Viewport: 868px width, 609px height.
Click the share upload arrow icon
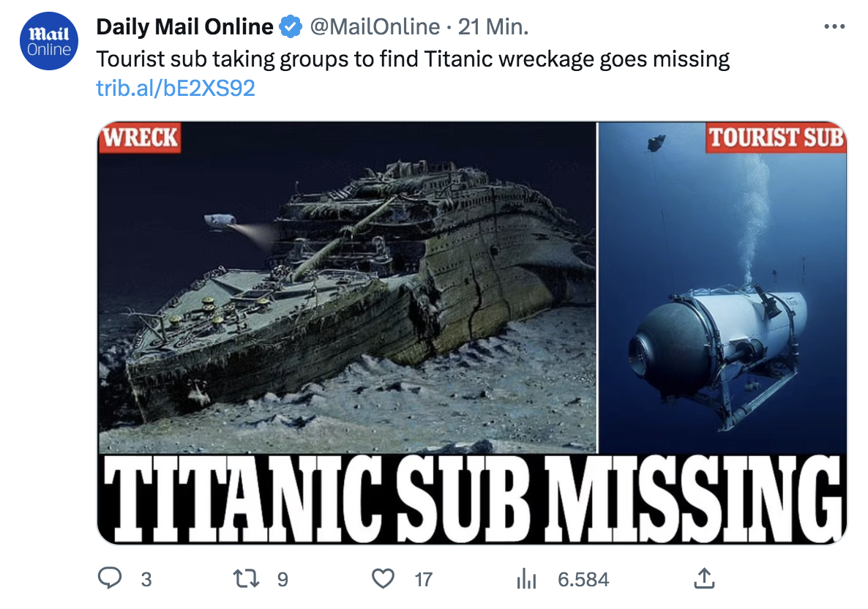pyautogui.click(x=703, y=580)
